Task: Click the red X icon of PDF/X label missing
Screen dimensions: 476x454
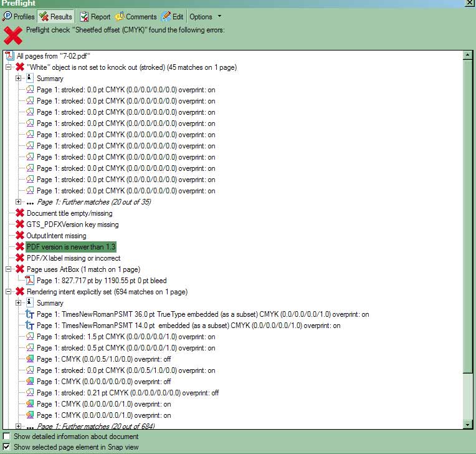Action: 20,258
